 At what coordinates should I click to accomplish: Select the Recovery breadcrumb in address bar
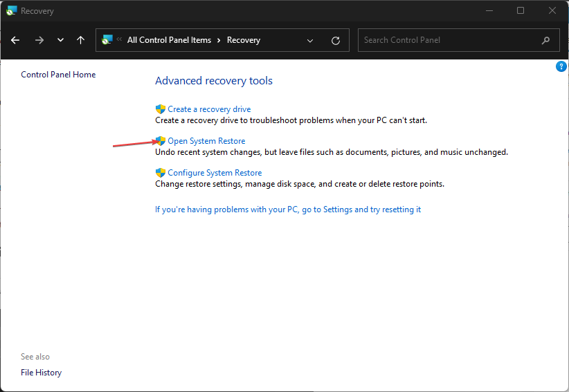click(x=244, y=40)
